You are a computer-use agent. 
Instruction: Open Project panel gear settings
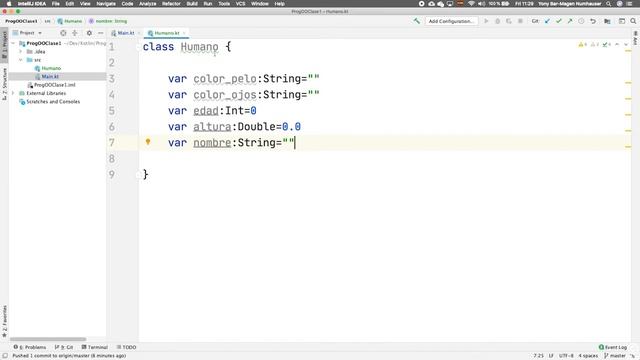coord(89,33)
